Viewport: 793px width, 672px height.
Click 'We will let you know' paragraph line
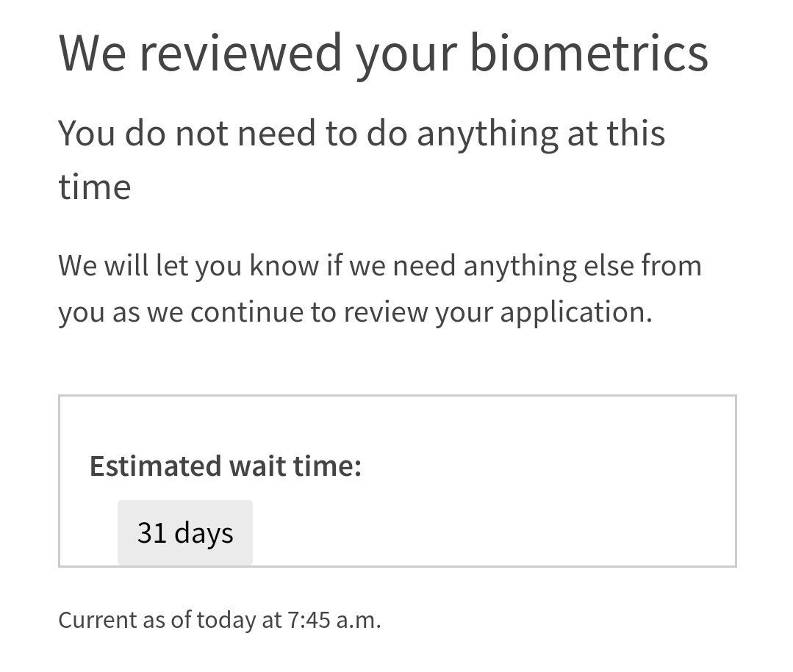point(380,266)
